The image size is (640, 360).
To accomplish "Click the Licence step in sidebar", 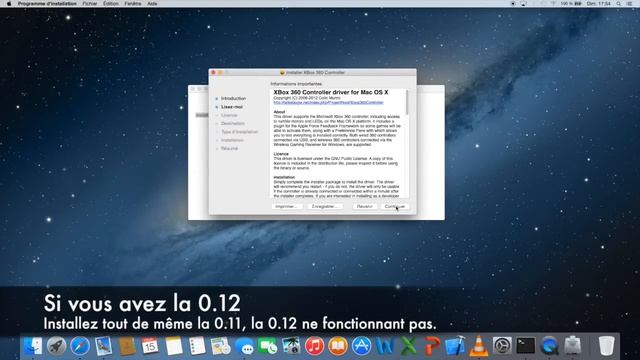I will (x=229, y=115).
